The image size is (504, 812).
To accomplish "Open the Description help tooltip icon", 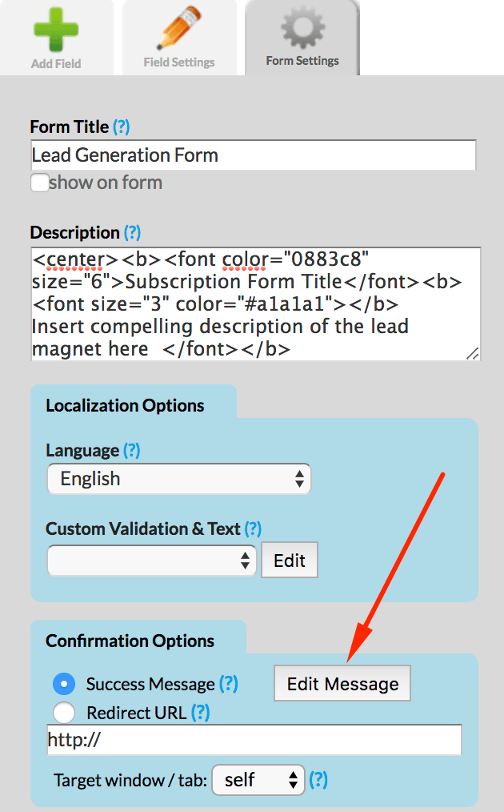I will (x=134, y=233).
